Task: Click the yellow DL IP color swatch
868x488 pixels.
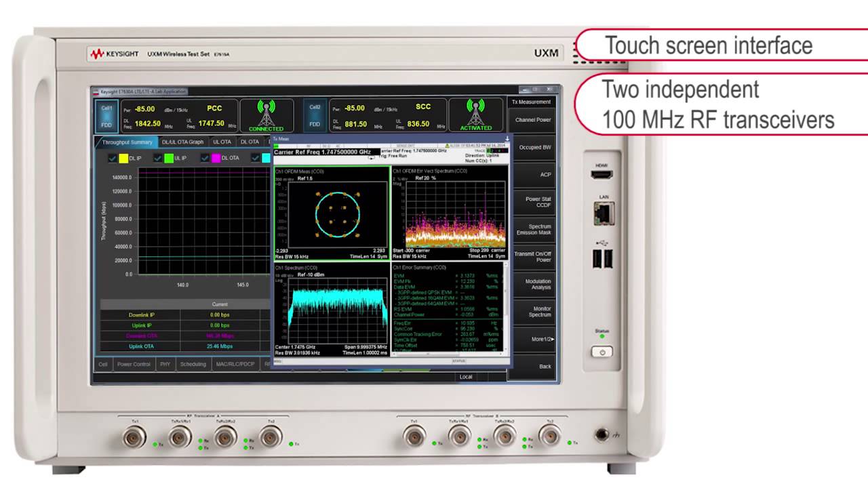Action: [123, 158]
